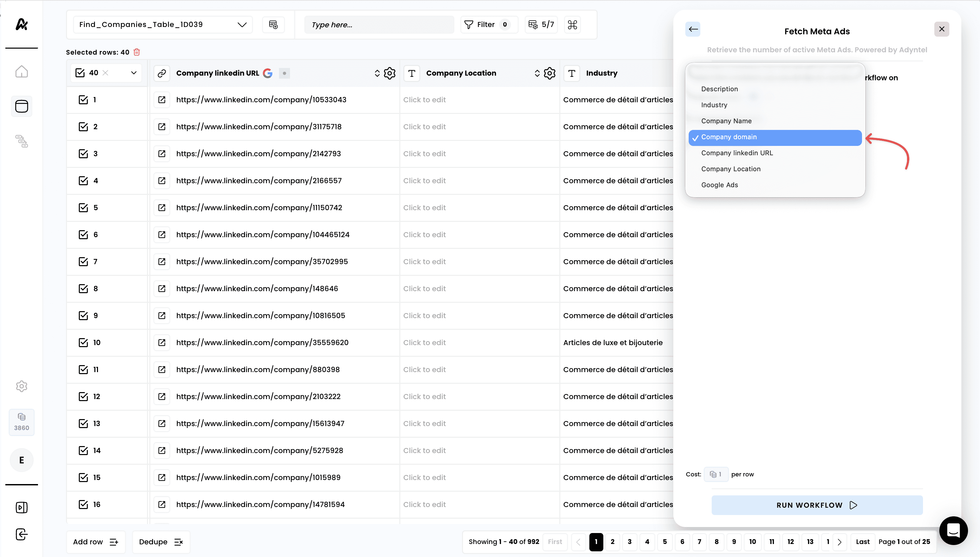
Task: Click the Type here search field
Action: tap(378, 25)
